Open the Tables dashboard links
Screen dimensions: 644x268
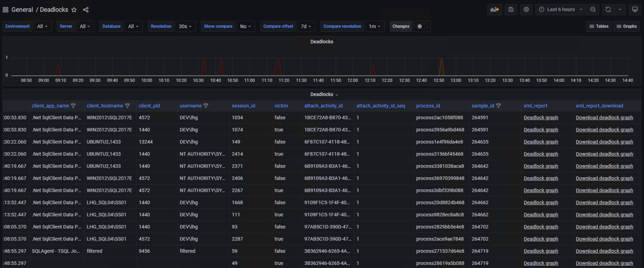599,26
